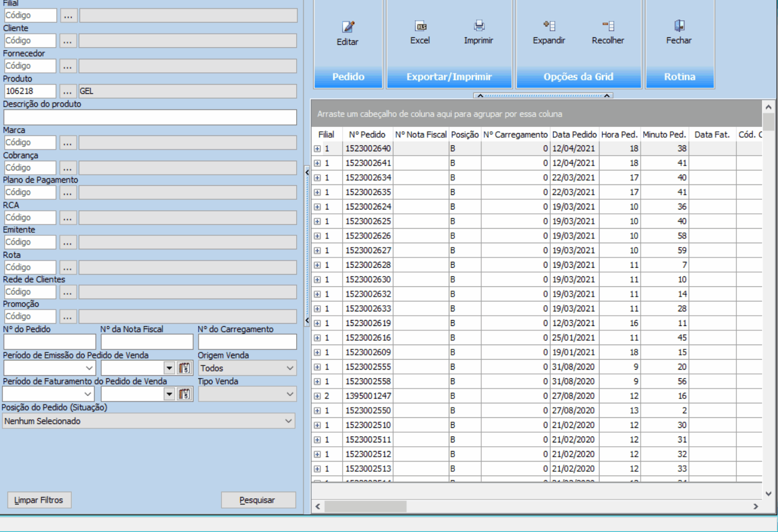Click Recolher grid rows icon

608,26
